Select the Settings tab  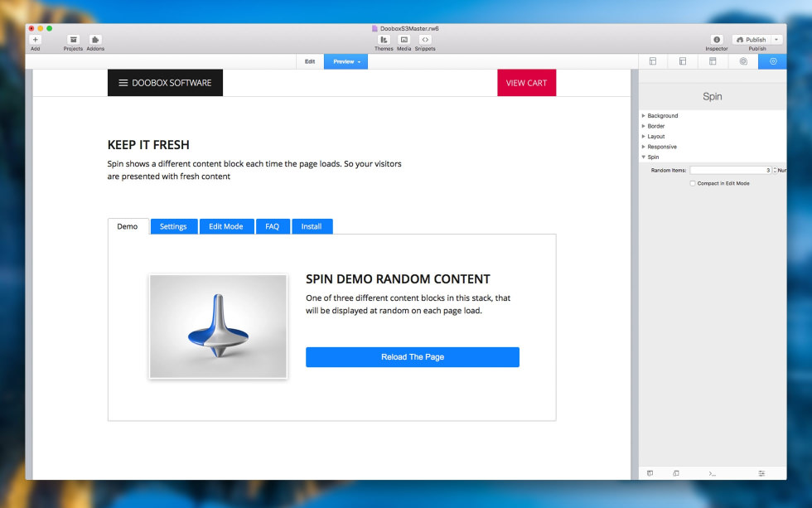tap(174, 227)
